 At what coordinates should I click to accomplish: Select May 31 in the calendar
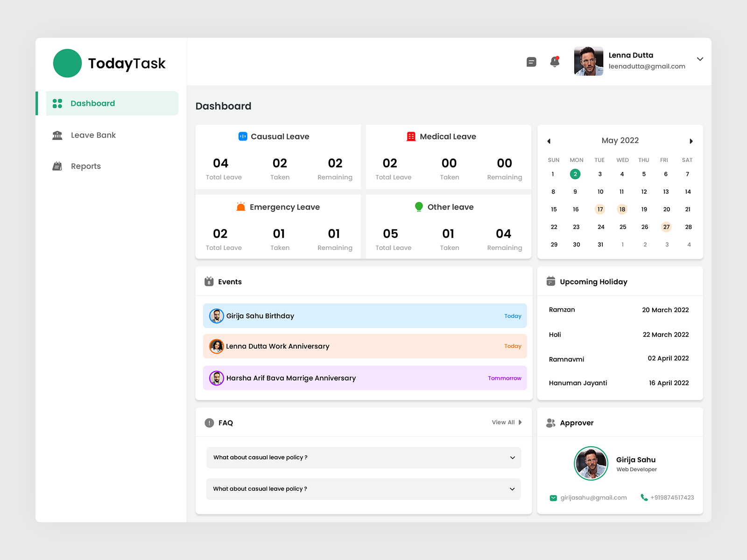(600, 245)
